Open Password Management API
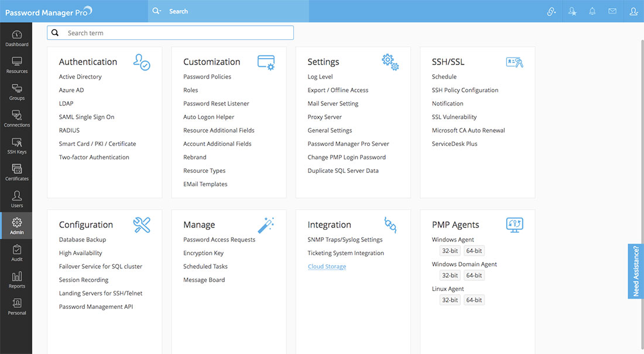644x354 pixels. click(96, 307)
